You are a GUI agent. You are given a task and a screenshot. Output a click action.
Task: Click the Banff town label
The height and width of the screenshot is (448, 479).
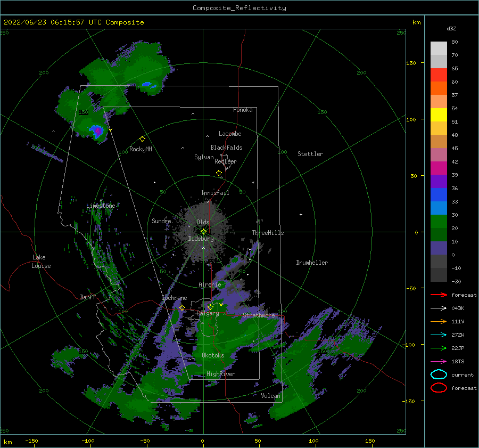coord(88,297)
